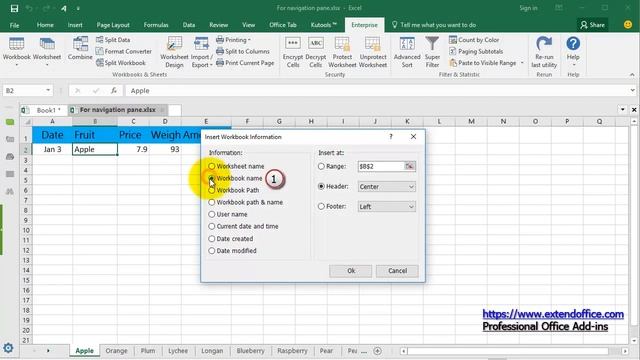The height and width of the screenshot is (360, 640).
Task: Launch the Combine workbooks tool
Action: point(80,49)
